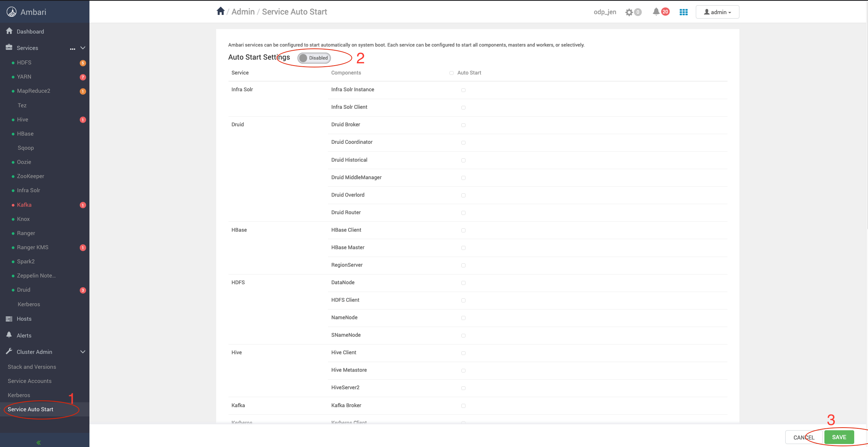Check the Kafka Broker auto start checkbox
Image resolution: width=868 pixels, height=447 pixels.
click(x=463, y=406)
